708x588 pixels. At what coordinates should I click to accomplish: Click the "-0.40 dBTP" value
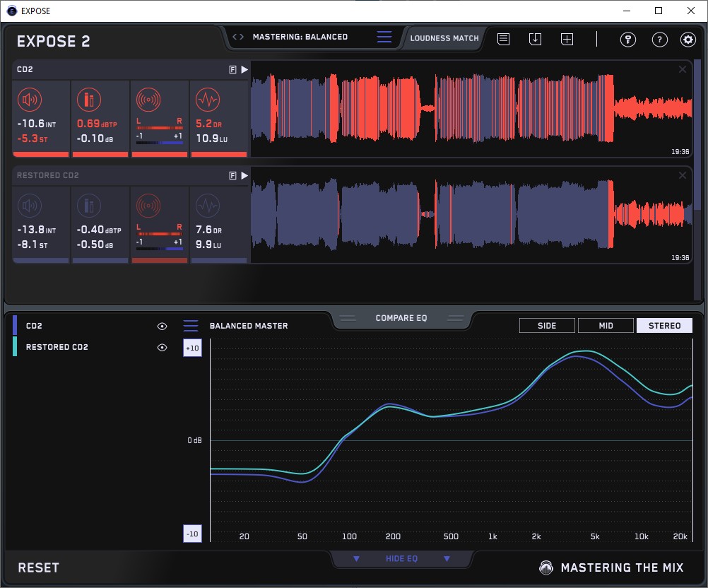[99, 230]
